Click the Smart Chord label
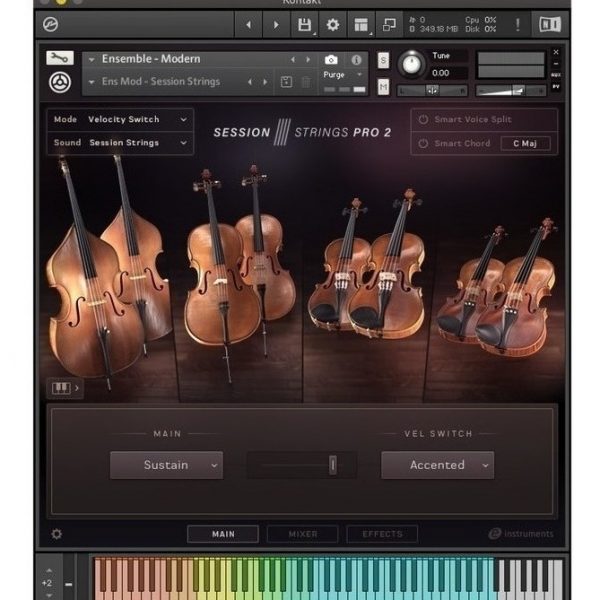 tap(462, 143)
